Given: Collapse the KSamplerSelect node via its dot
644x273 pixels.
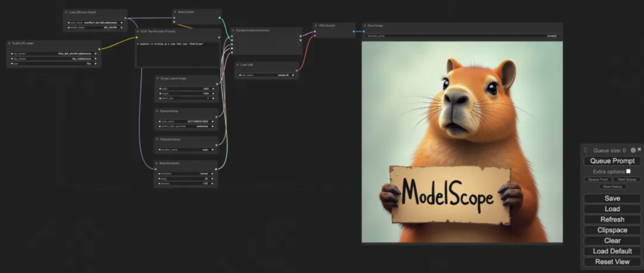Looking at the screenshot, I should [157, 139].
